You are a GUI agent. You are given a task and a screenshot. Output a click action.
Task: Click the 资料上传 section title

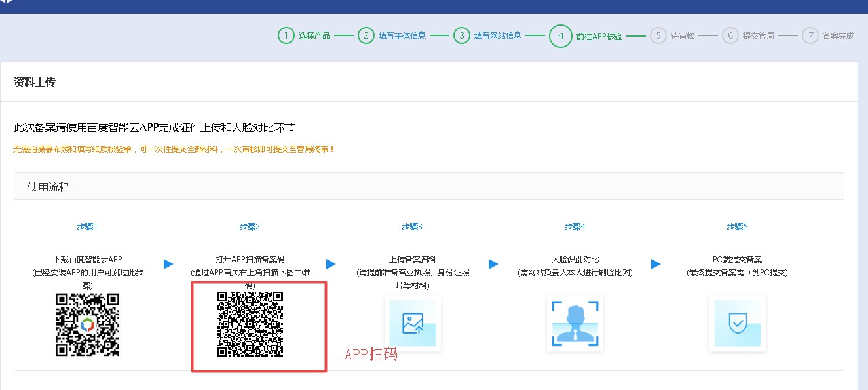[35, 82]
